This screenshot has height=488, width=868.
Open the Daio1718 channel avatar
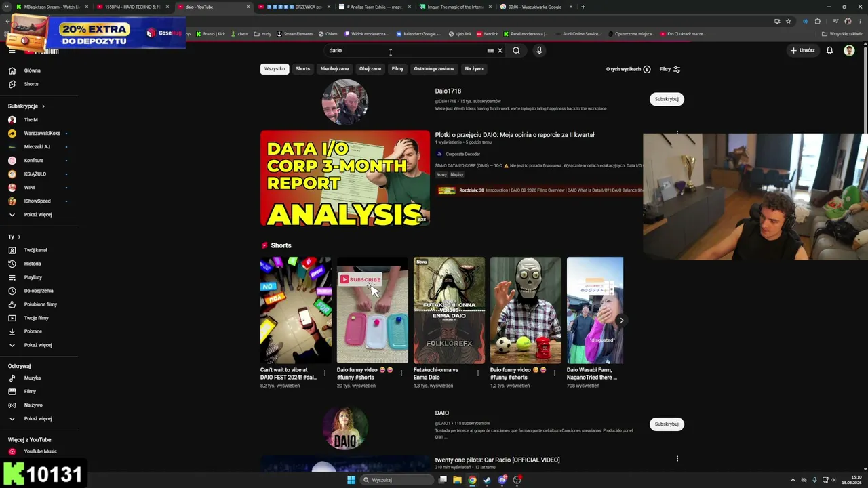click(x=345, y=102)
